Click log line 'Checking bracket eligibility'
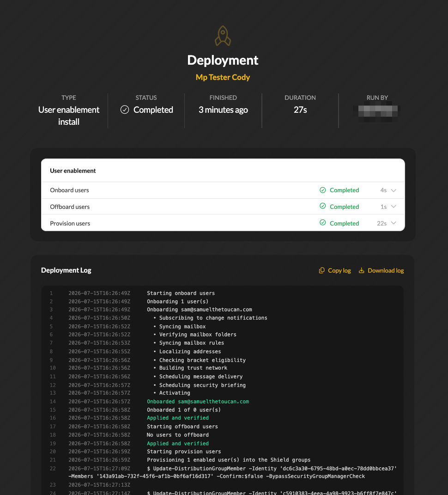 tap(202, 360)
